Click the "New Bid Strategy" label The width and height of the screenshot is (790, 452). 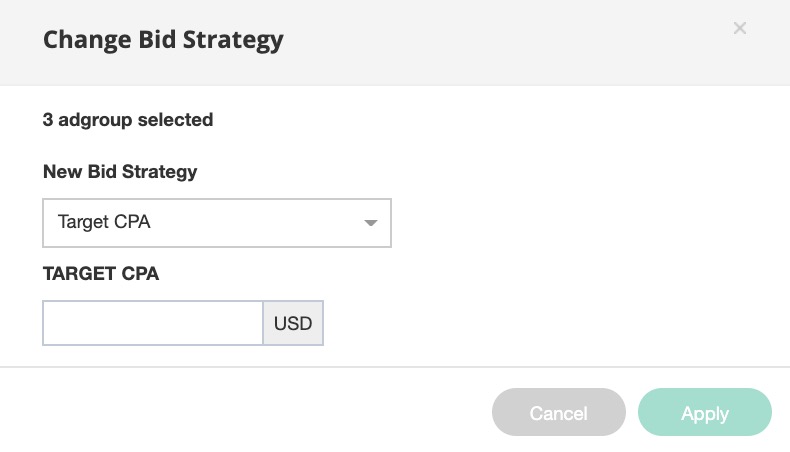tap(120, 171)
